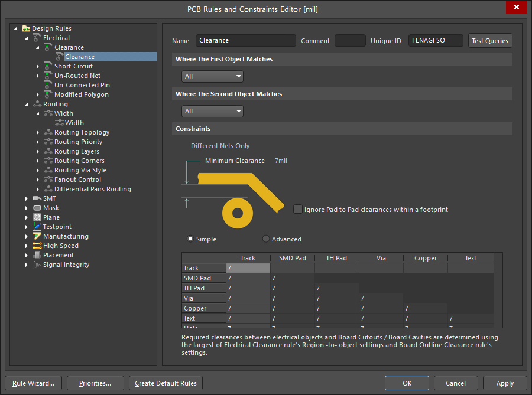This screenshot has width=532, height=395.
Task: Click the Placement category icon
Action: tap(37, 255)
